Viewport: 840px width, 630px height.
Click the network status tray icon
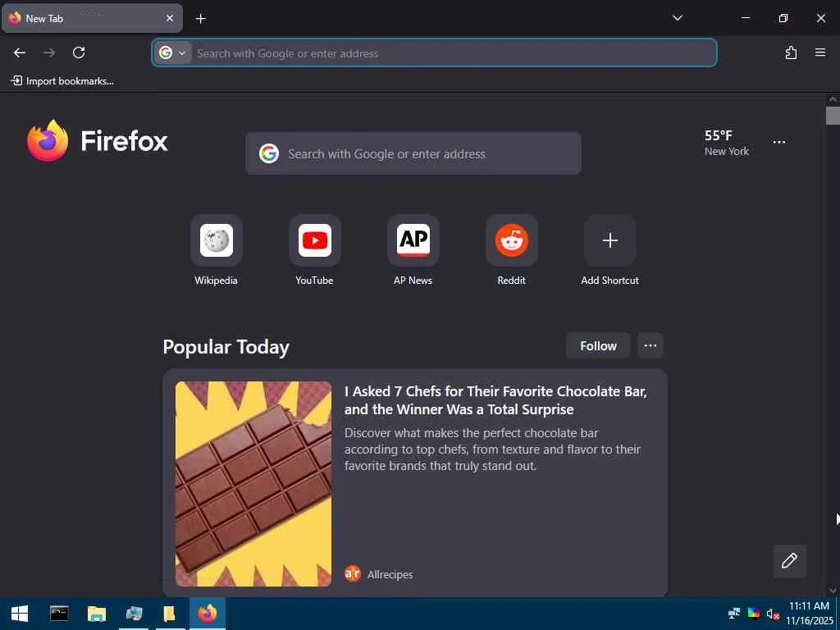click(x=734, y=614)
